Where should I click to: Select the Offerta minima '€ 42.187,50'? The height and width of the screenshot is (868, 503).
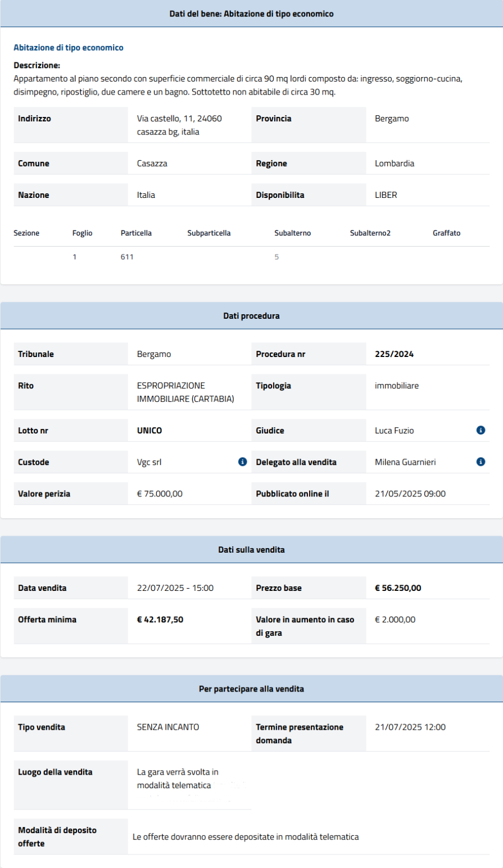click(x=160, y=620)
